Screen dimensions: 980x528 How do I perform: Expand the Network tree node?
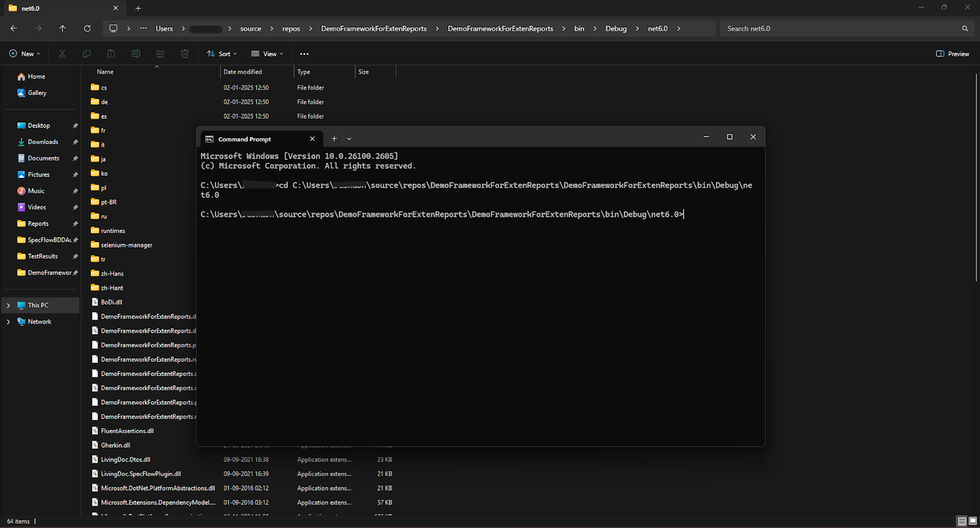pyautogui.click(x=8, y=322)
